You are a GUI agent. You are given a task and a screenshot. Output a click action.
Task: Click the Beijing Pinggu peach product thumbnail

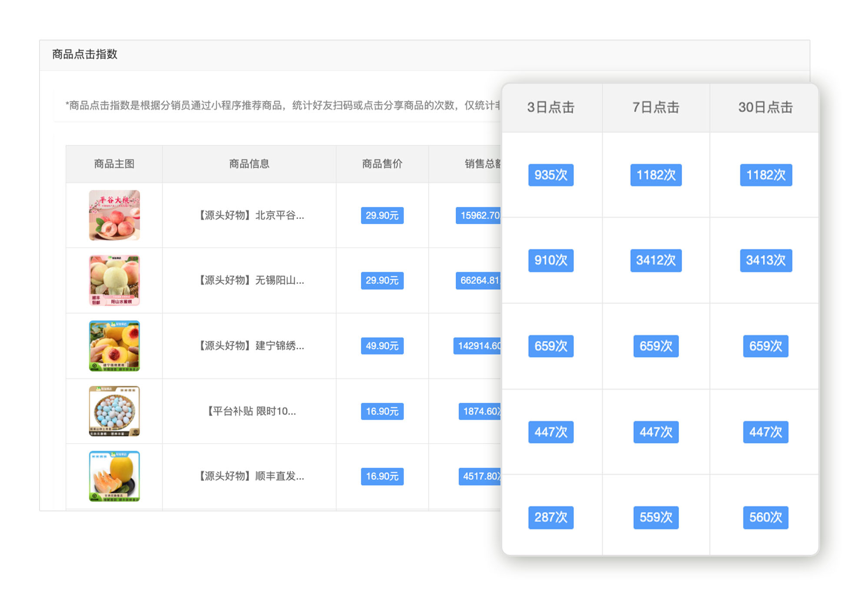coord(114,215)
